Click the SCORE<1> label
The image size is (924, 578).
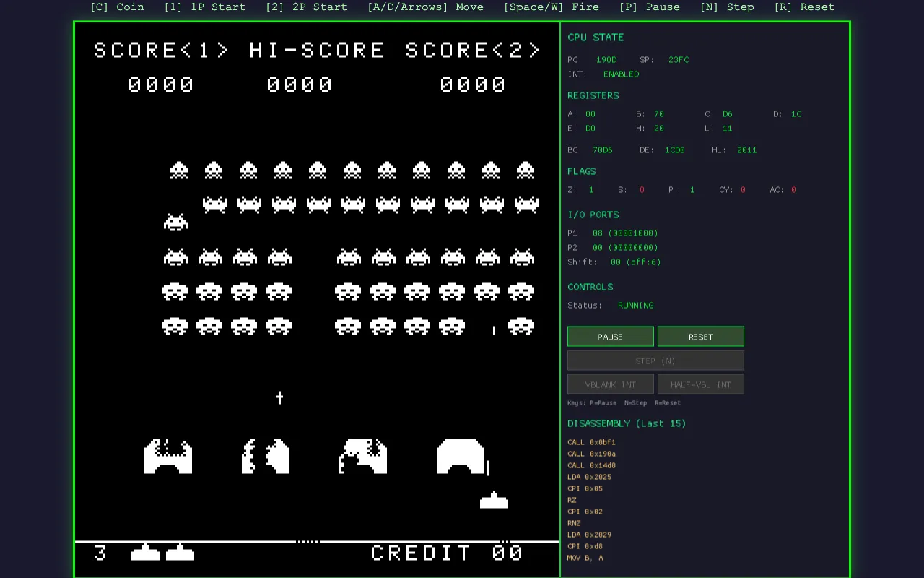[162, 50]
